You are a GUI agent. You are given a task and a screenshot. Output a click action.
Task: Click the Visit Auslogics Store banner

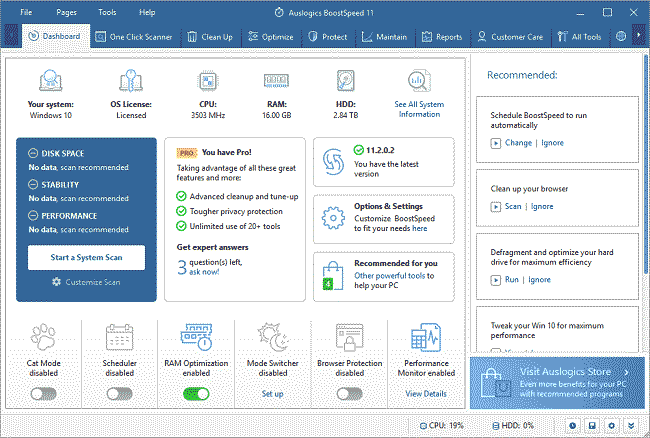559,382
